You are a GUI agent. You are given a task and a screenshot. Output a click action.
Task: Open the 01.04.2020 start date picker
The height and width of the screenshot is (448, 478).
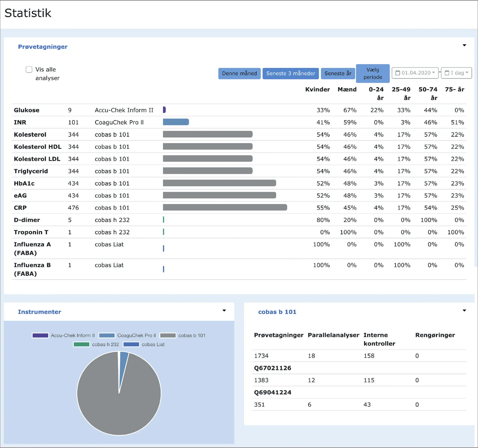point(415,73)
